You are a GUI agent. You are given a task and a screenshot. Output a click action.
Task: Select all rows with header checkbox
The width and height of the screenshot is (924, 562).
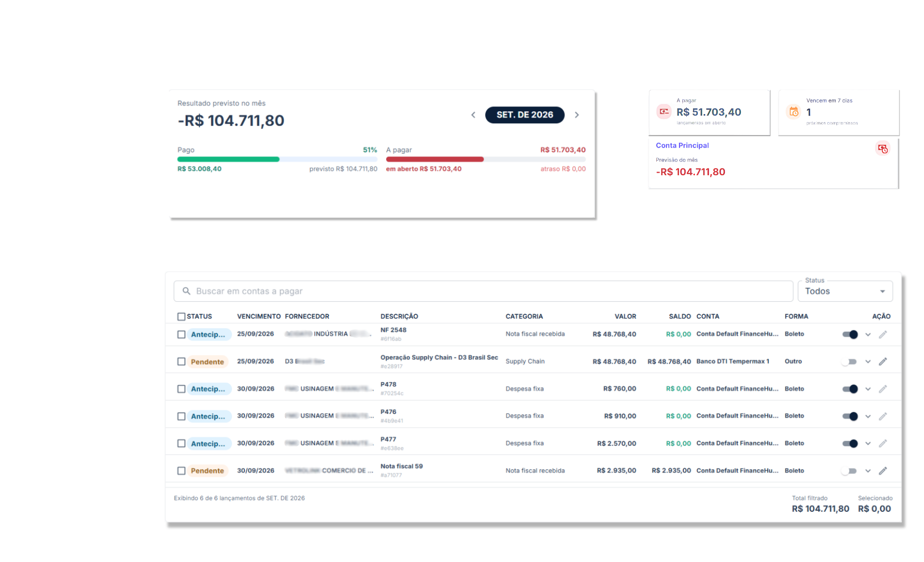point(181,316)
